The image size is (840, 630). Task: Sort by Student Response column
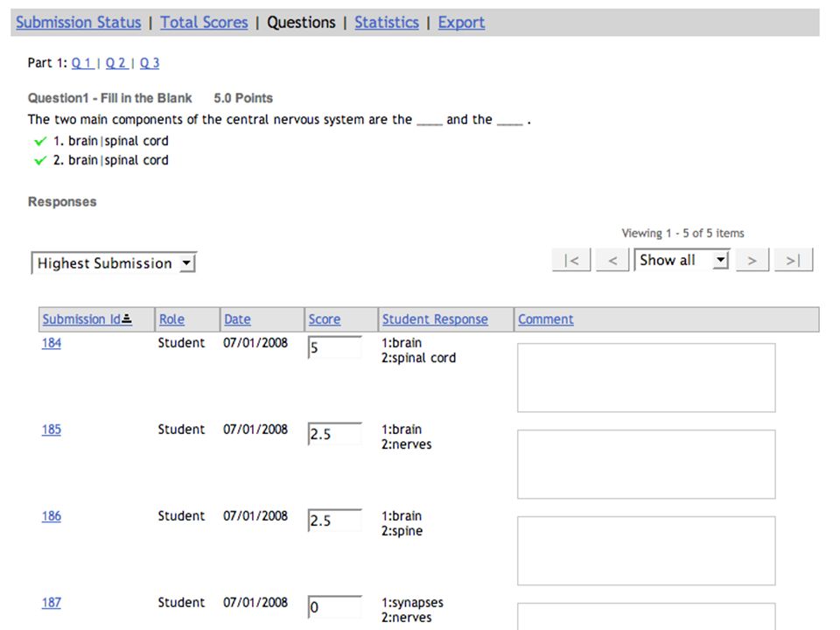435,319
